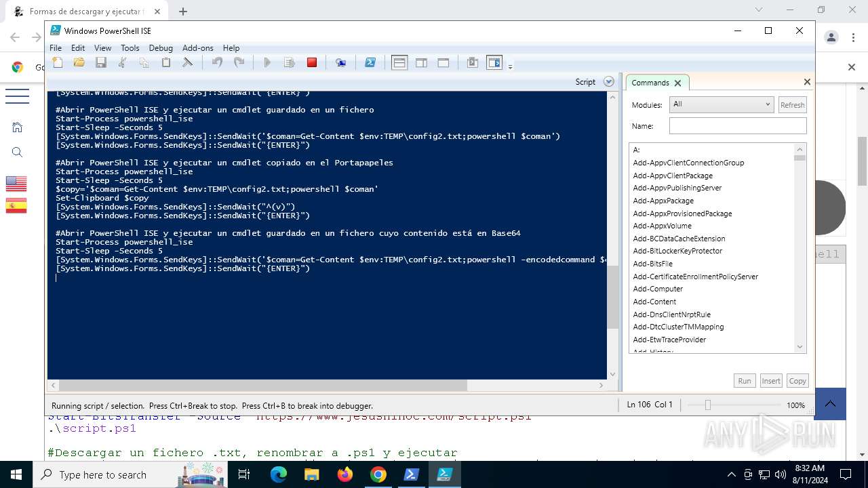Click the Run button in Commands pane

coord(745,381)
